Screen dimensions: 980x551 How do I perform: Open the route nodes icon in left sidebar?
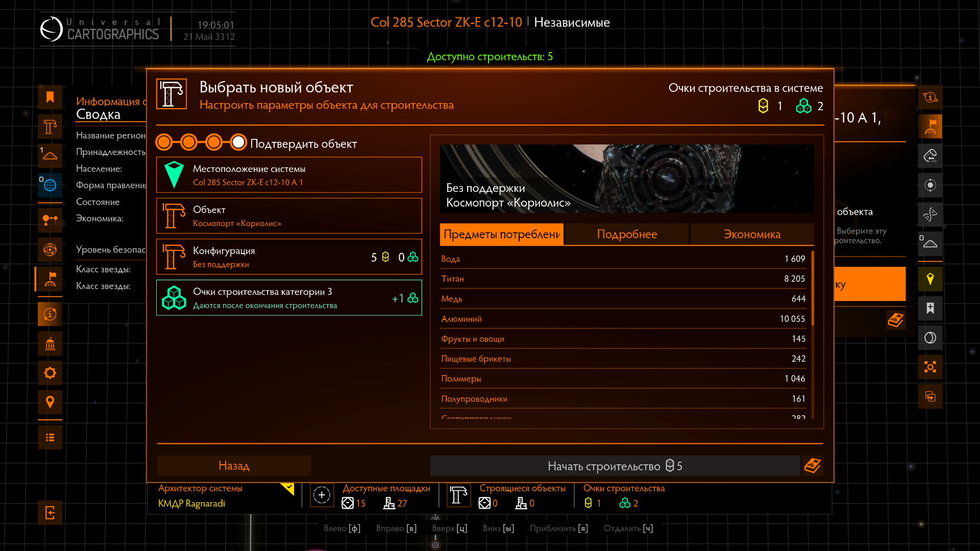pos(50,220)
